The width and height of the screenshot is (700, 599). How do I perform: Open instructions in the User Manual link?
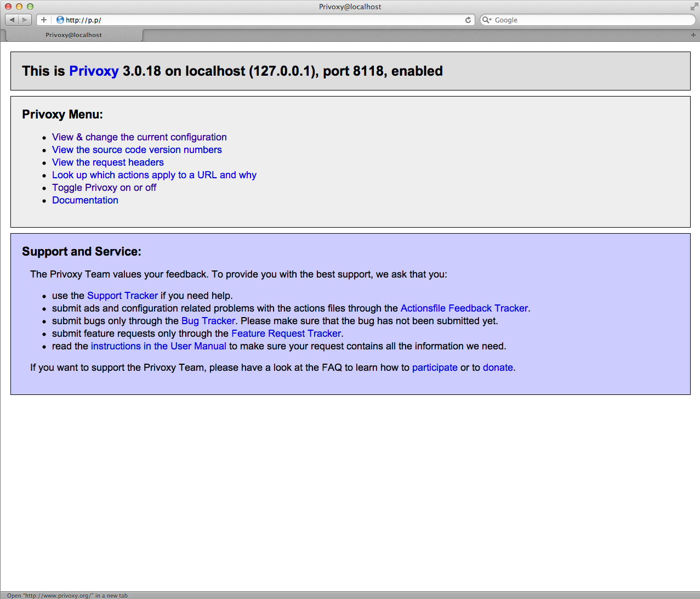158,346
